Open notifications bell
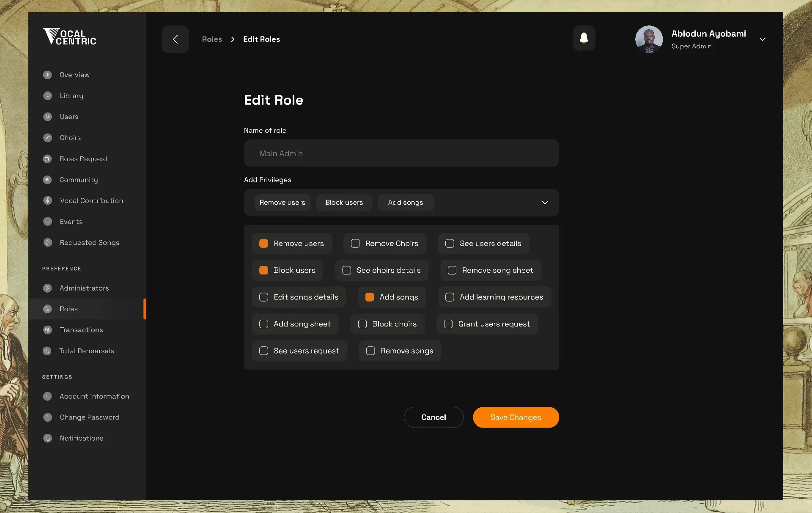The height and width of the screenshot is (513, 812). coord(584,38)
